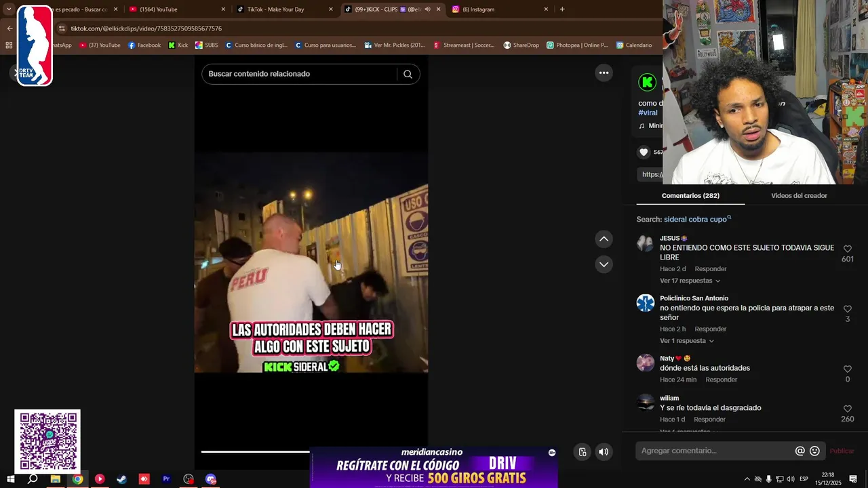Image resolution: width=868 pixels, height=488 pixels.
Task: Open the Photopea bookmark
Action: coord(578,45)
